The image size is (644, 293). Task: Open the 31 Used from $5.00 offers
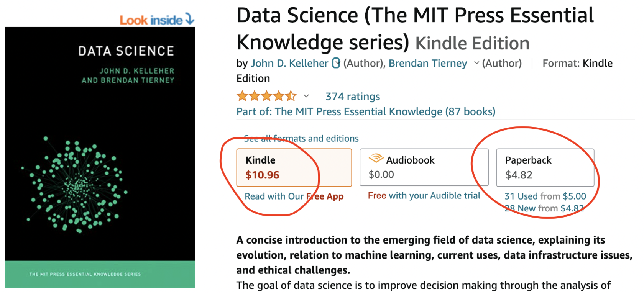(x=545, y=196)
